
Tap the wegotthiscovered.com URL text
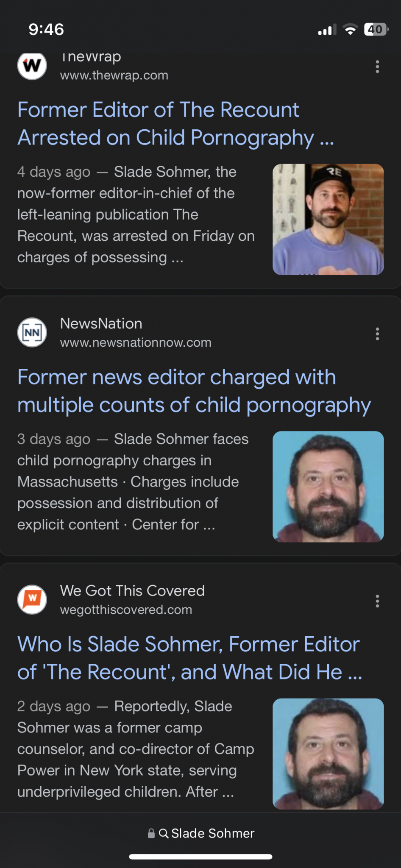point(126,610)
